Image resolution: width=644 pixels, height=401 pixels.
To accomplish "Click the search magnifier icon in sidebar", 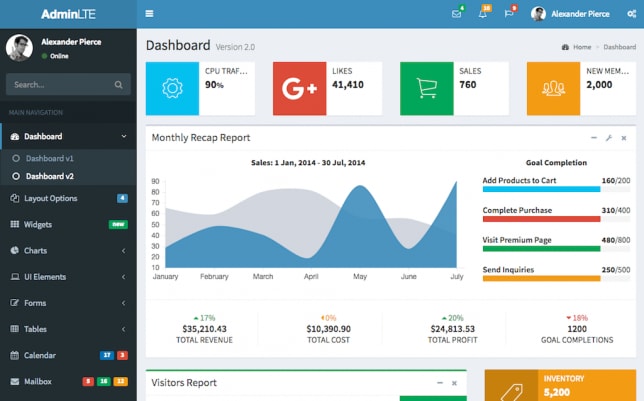I will [x=119, y=85].
